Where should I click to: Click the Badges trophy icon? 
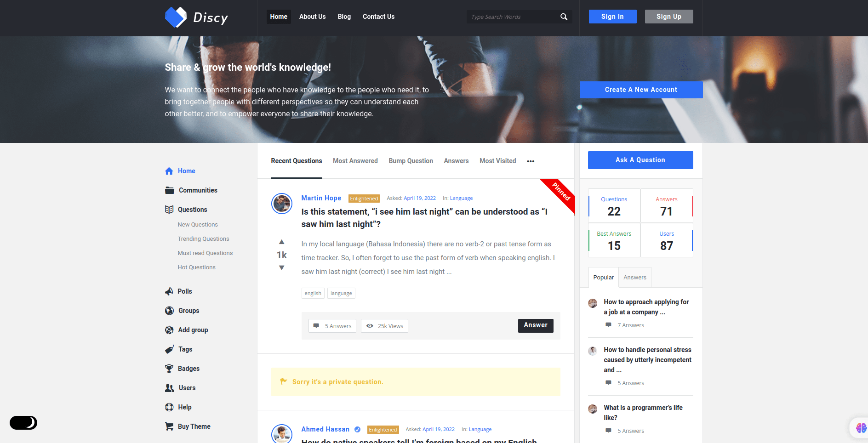point(169,368)
